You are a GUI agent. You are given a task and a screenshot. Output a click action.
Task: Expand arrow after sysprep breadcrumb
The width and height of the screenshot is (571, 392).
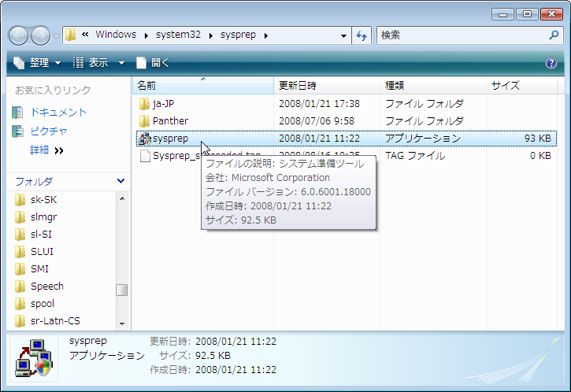[x=266, y=35]
